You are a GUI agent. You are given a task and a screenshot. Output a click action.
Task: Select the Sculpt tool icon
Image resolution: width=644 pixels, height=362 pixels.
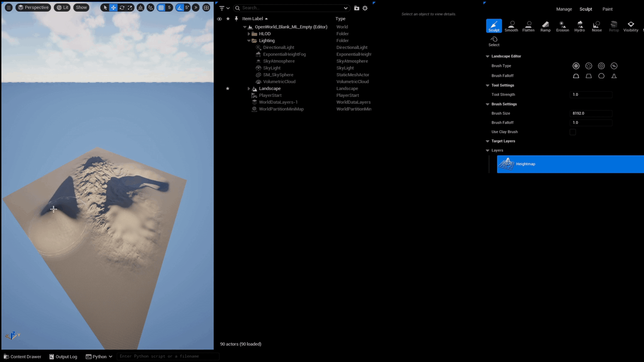(x=494, y=26)
